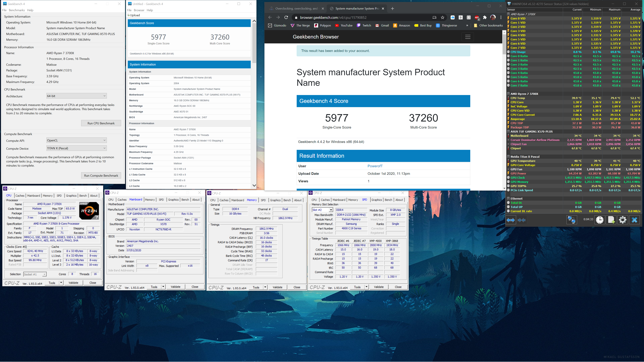
Task: Open CPU-Z Socket #1 selection dropdown
Action: 35,274
